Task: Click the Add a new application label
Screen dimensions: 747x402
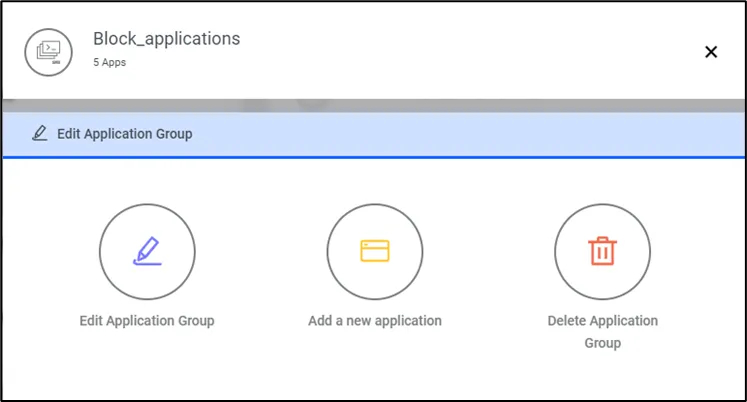Action: click(x=375, y=321)
